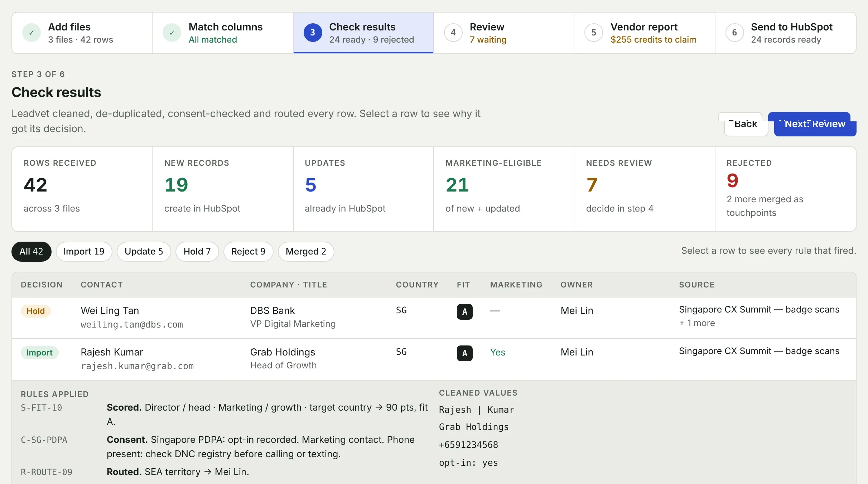Filter rows by Hold 7

[x=197, y=251]
